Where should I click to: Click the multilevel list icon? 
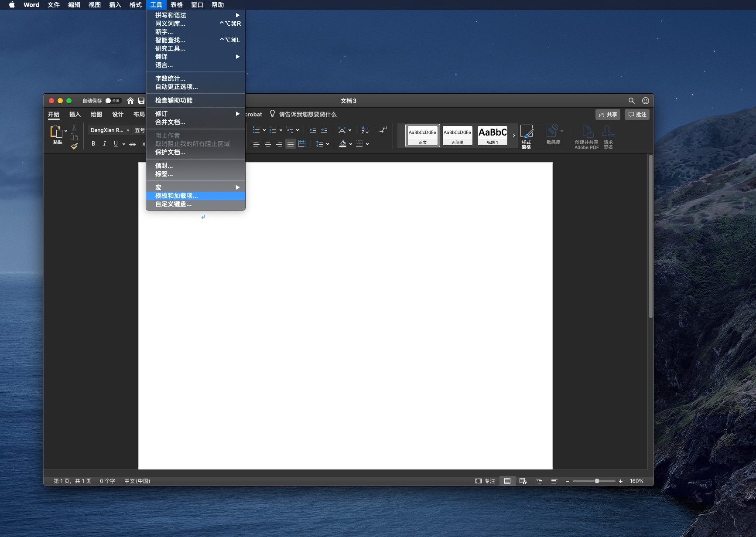coord(290,130)
